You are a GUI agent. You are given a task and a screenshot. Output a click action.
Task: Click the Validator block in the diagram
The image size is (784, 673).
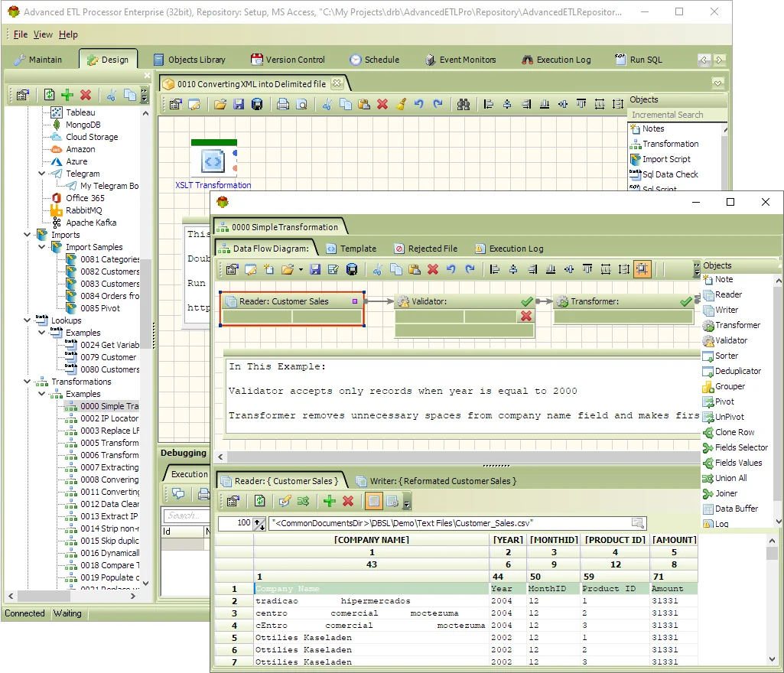(x=464, y=316)
